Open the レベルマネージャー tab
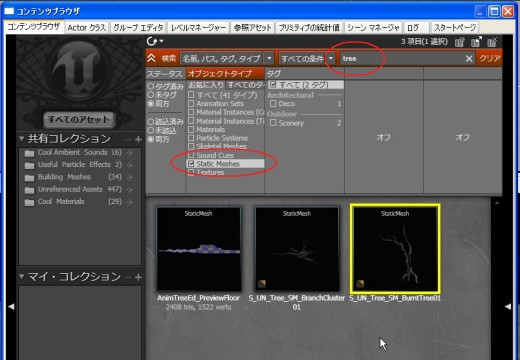This screenshot has width=520, height=360. [x=199, y=28]
